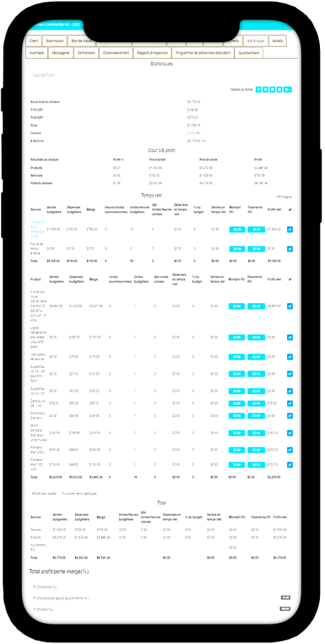This screenshot has width=325, height=644.
Task: Open the last file options dropdown icon
Action: [288, 89]
